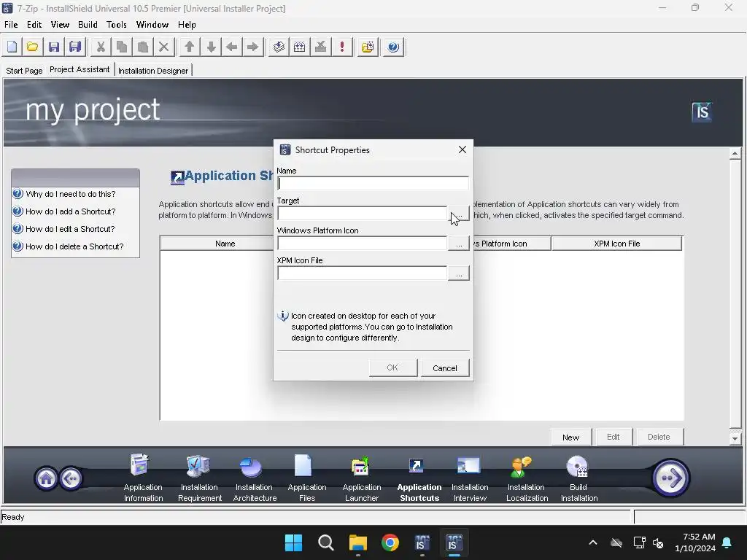The height and width of the screenshot is (560, 747).
Task: Open the Application Files step
Action: [307, 478]
